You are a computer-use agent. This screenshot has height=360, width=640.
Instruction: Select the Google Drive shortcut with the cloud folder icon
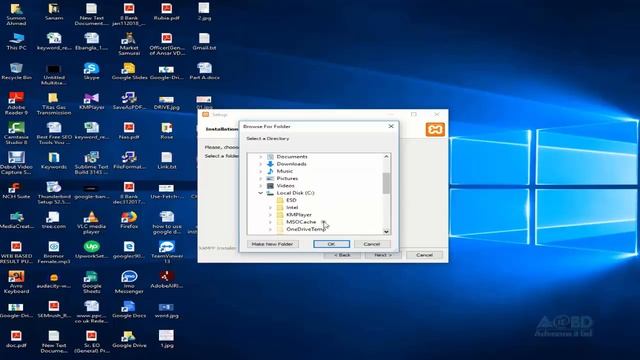pos(129,340)
